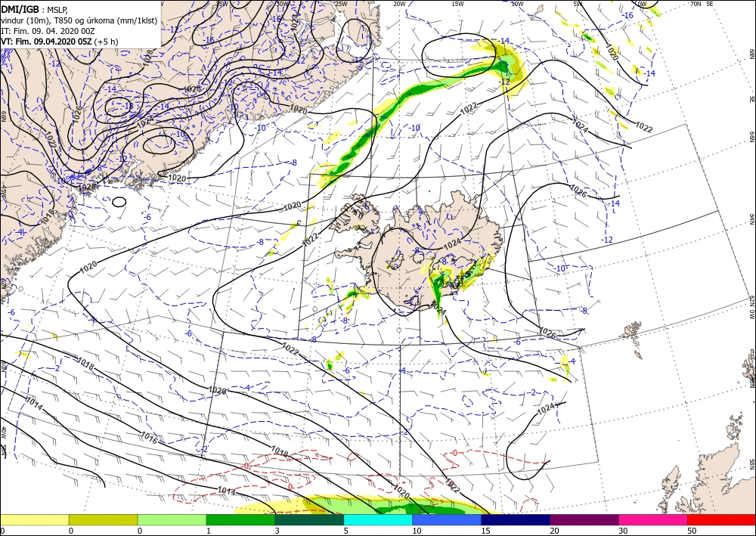Click the "5W" longitude label
The image size is (756, 536).
[x=577, y=4]
